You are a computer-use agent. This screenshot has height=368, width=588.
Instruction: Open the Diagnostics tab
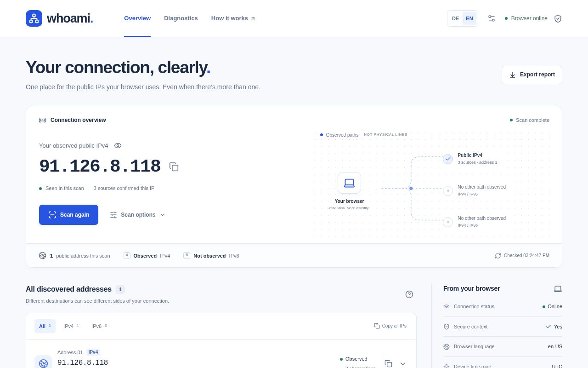point(181,18)
